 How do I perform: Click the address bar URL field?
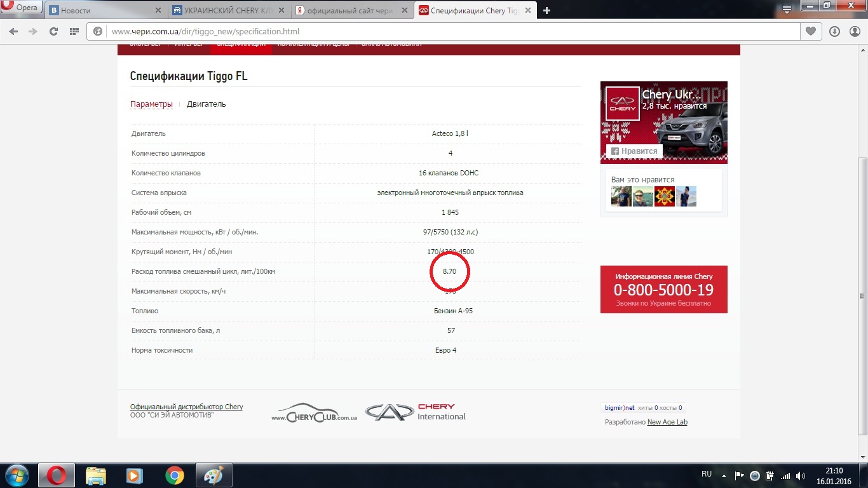[x=445, y=31]
